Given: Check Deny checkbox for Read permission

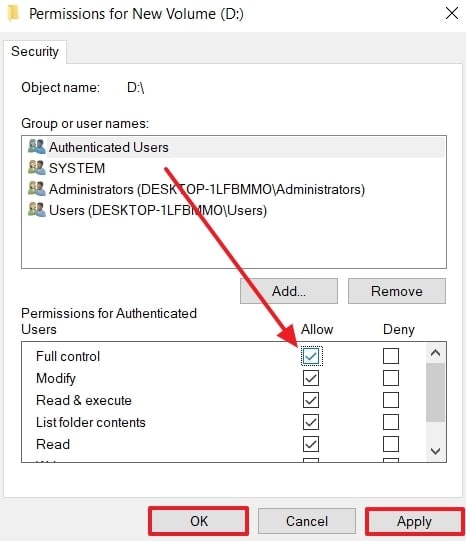Looking at the screenshot, I should pos(391,444).
